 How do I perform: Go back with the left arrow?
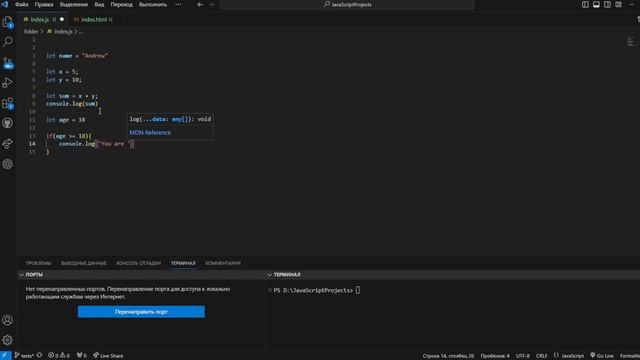pos(200,4)
